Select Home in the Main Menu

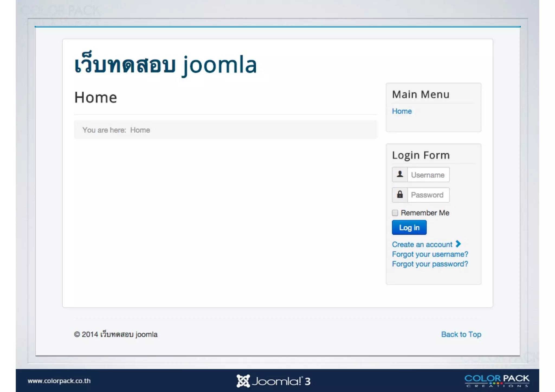402,111
